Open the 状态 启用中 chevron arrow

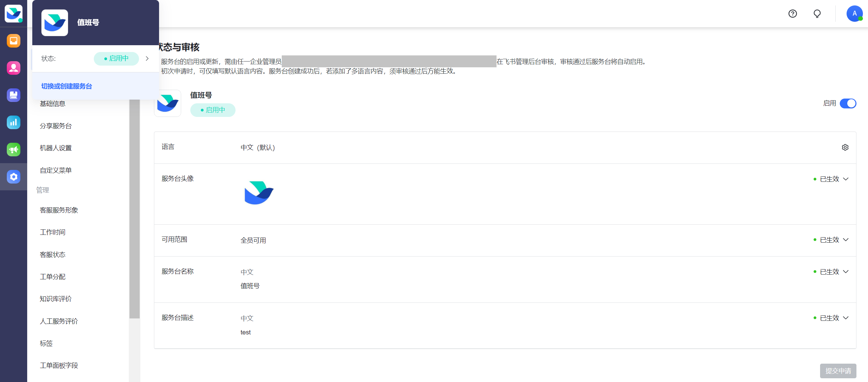tap(147, 58)
